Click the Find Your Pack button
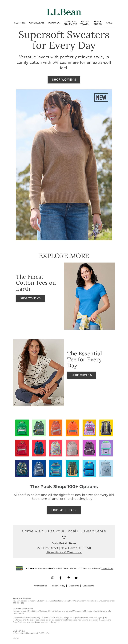This screenshot has width=128, height=644. [64, 510]
